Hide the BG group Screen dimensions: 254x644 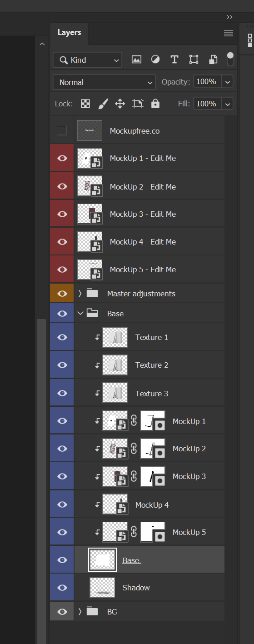pyautogui.click(x=62, y=612)
